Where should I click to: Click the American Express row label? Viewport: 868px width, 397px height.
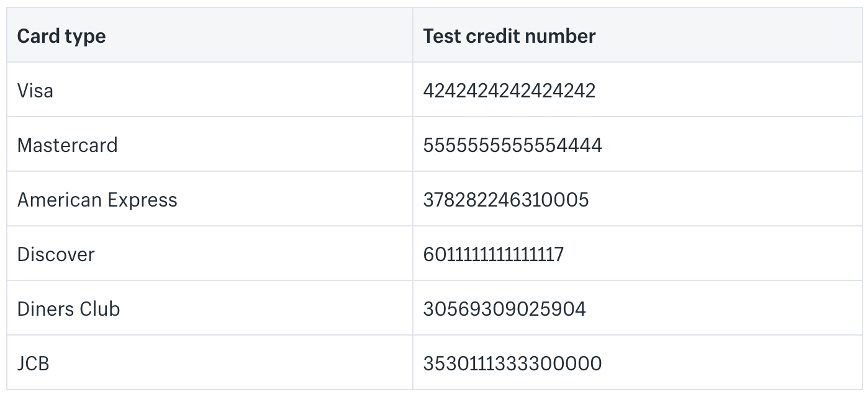97,200
